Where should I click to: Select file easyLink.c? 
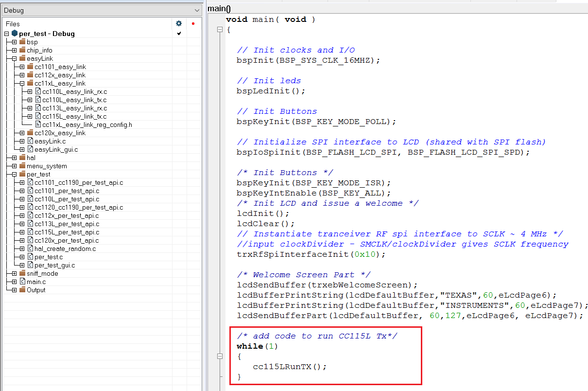[x=50, y=141]
